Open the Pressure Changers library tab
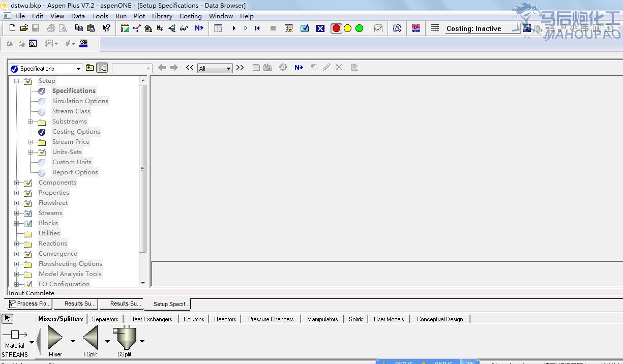This screenshot has height=364, width=623. 271,319
